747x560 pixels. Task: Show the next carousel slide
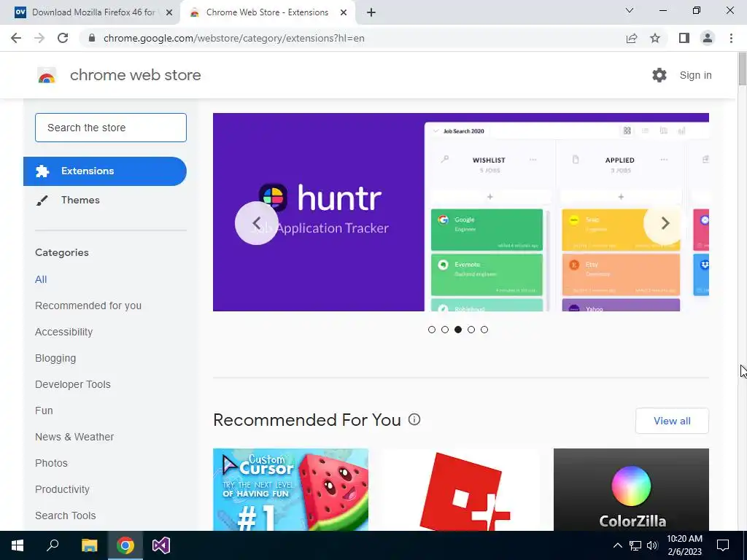[665, 223]
